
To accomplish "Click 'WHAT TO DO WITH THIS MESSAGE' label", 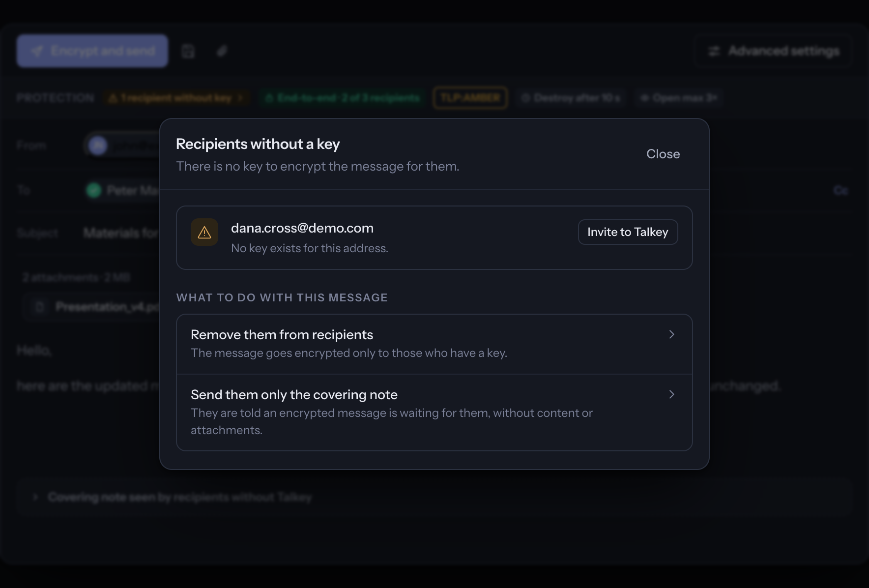I will coord(282,297).
